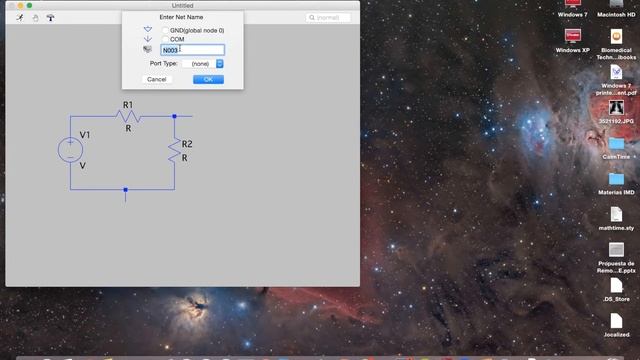Click the R2 label text
This screenshot has width=640, height=360.
click(187, 144)
